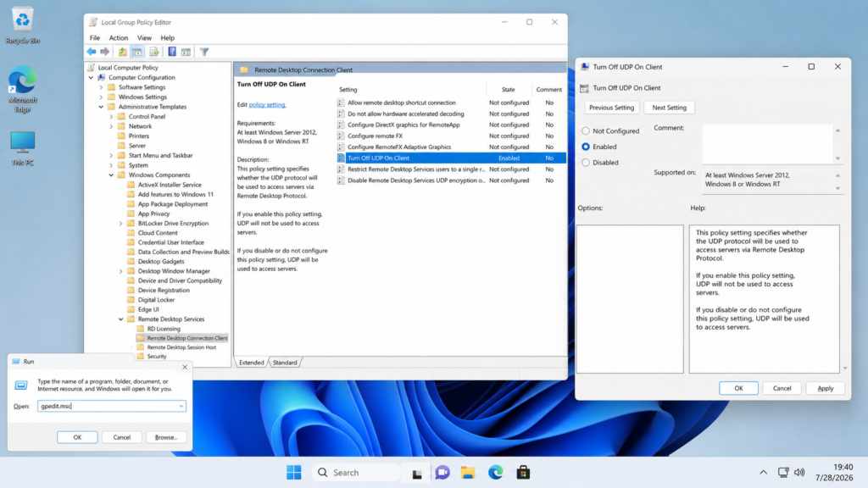The height and width of the screenshot is (488, 868).
Task: Click the folder icon of RD Licensing
Action: (141, 329)
